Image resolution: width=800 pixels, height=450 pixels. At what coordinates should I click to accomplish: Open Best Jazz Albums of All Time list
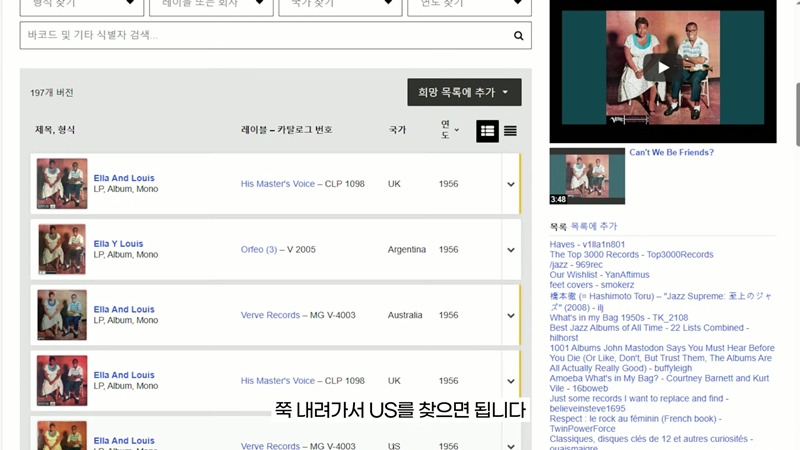point(649,333)
